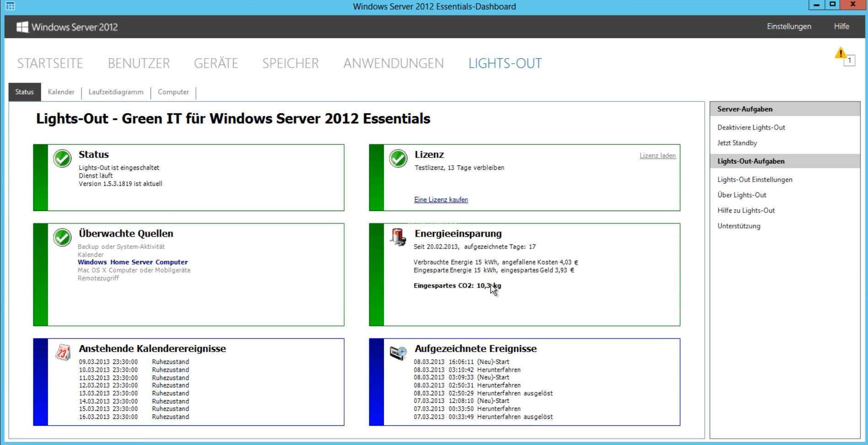The width and height of the screenshot is (868, 445).
Task: Select the Computer tab
Action: 173,92
